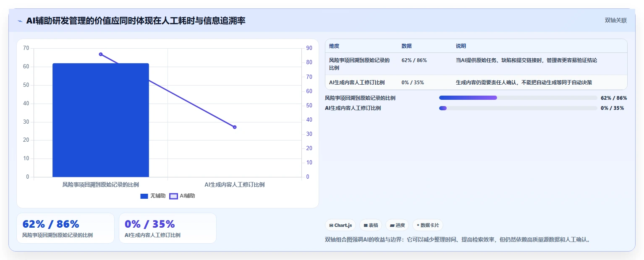Select the Chart.js tag chip
This screenshot has width=644, height=260.
(x=340, y=225)
